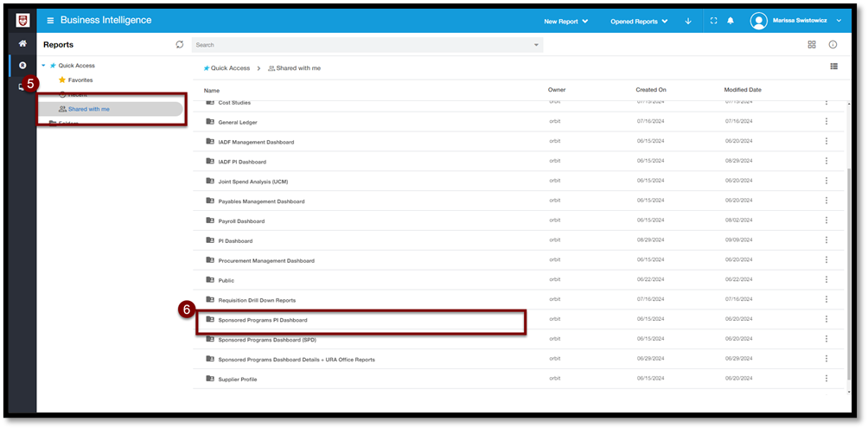
Task: Open the Marissa Swistowicz user menu
Action: (x=807, y=21)
